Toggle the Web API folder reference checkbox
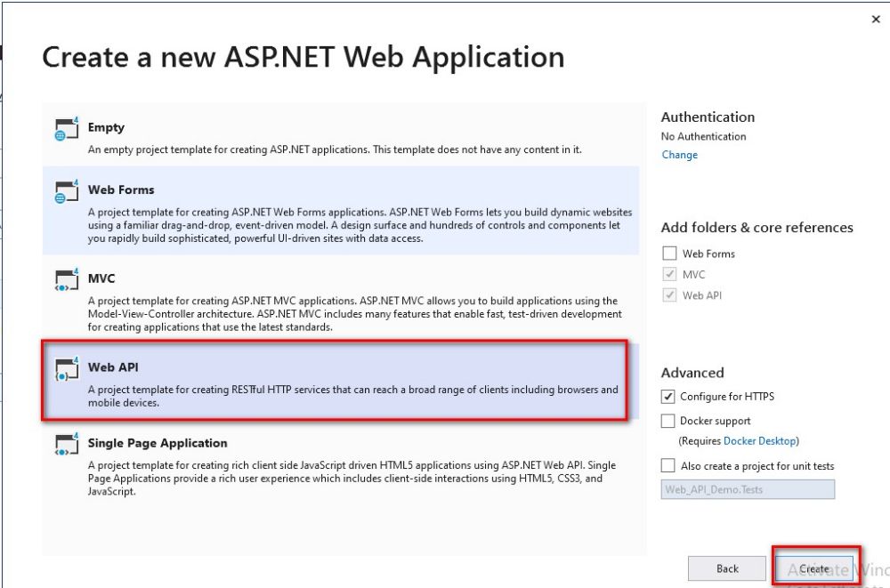The width and height of the screenshot is (890, 588). (670, 295)
